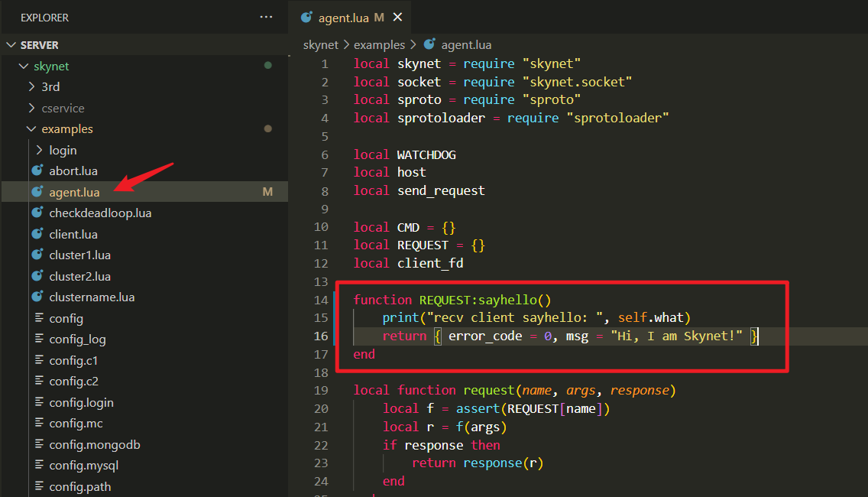
Task: Click the skynet breadcrumb segment
Action: coord(320,45)
